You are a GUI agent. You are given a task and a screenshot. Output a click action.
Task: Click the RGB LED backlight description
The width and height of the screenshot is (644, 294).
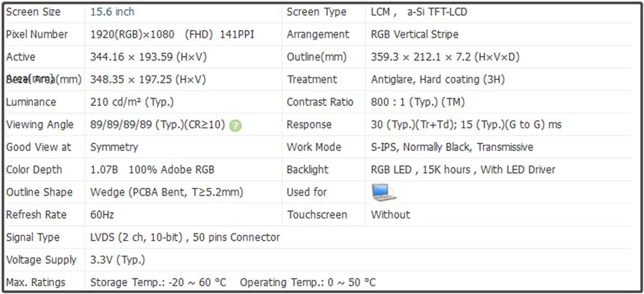(463, 170)
